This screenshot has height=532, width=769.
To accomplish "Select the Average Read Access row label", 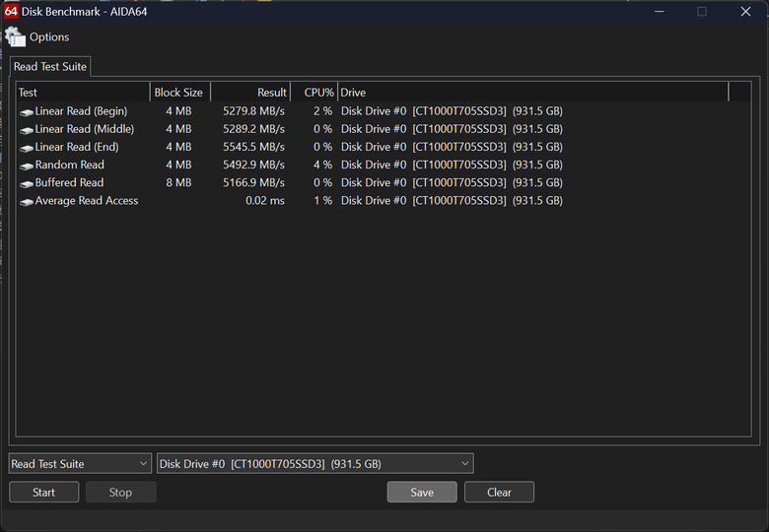I will click(87, 200).
